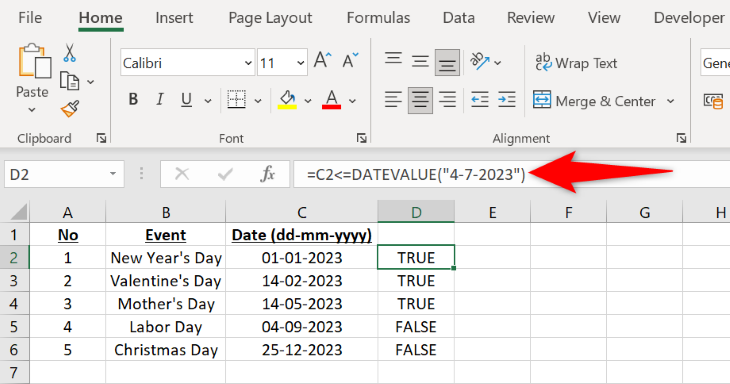Click the Wrap Text button

[x=576, y=62]
